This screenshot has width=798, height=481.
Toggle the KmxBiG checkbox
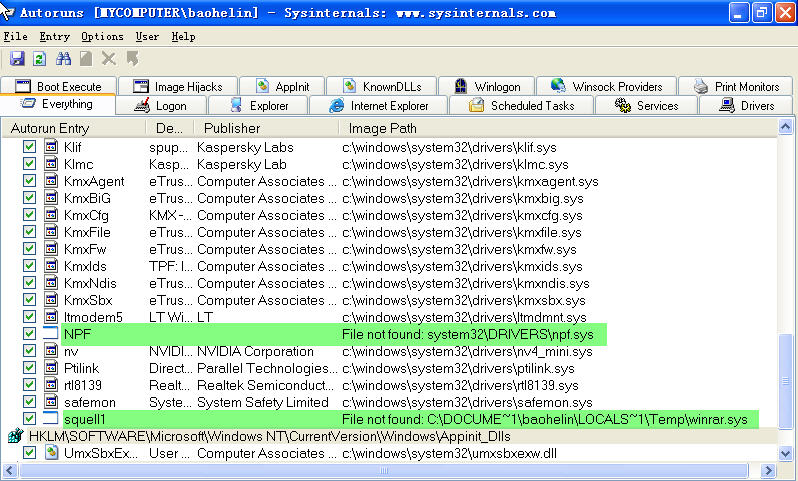pyautogui.click(x=30, y=197)
